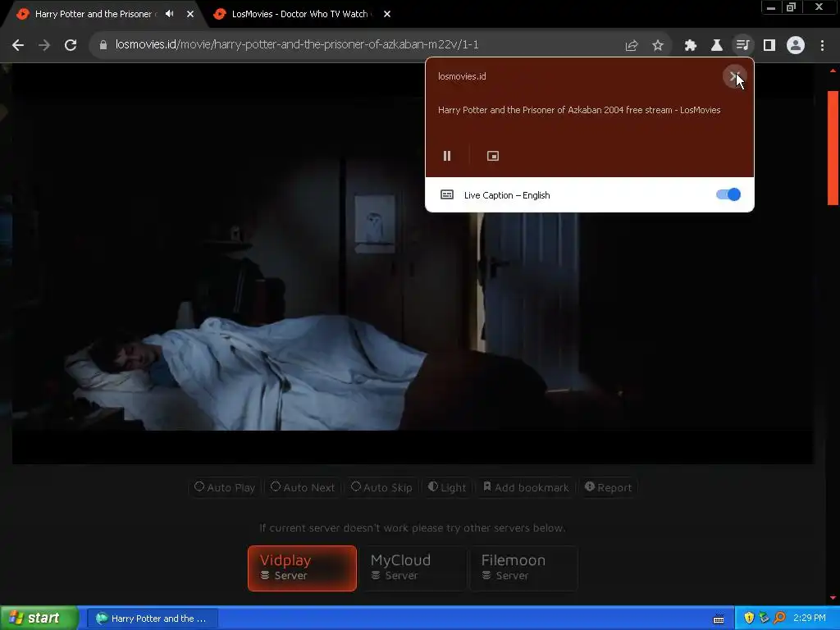
Task: Click the network connection tray icon
Action: click(764, 619)
